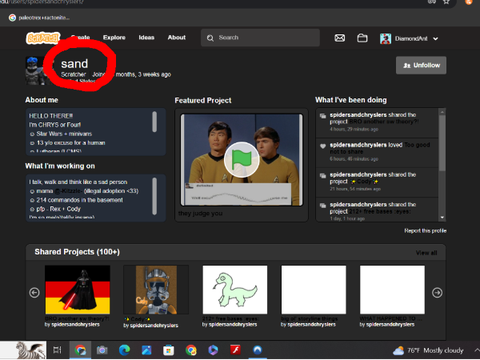Open the My Stuff folder icon

(x=362, y=38)
